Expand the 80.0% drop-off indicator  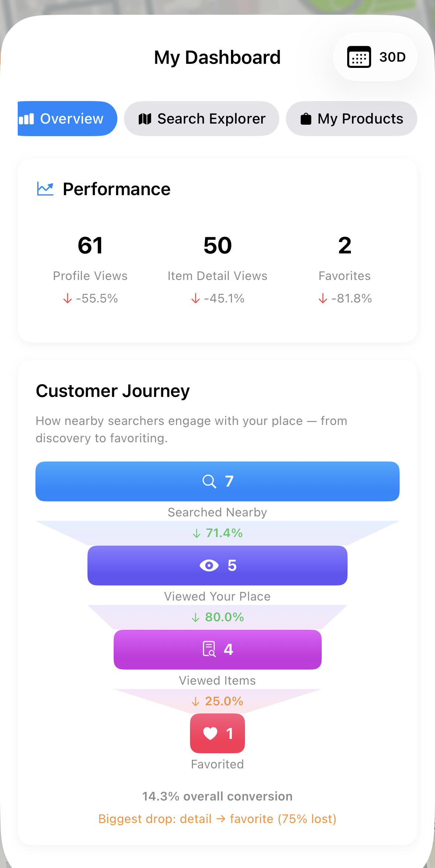pos(217,617)
